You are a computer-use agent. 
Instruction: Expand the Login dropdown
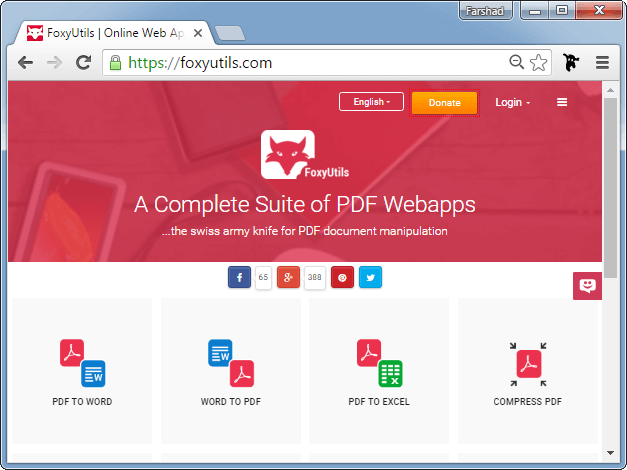(x=512, y=102)
